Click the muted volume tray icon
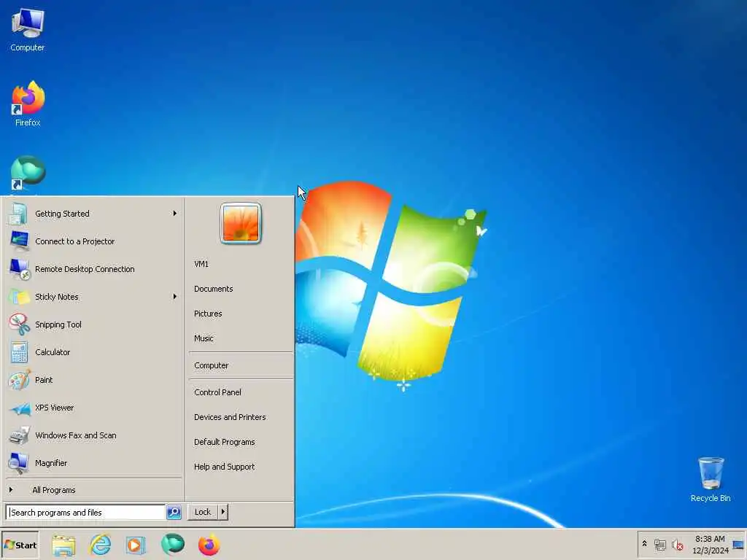747x560 pixels. pyautogui.click(x=677, y=545)
